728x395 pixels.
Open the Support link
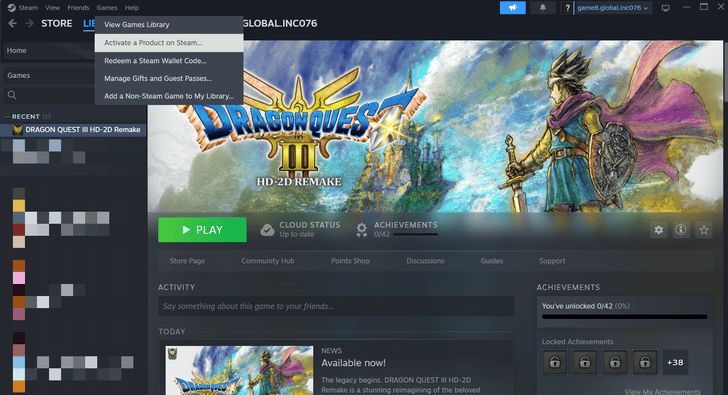552,261
